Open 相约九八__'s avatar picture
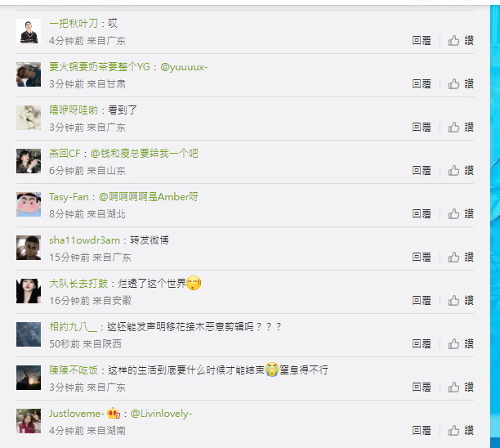This screenshot has height=448, width=500. (29, 334)
